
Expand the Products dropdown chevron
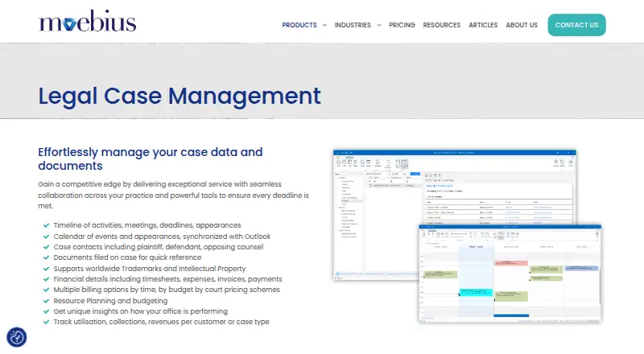[x=324, y=25]
